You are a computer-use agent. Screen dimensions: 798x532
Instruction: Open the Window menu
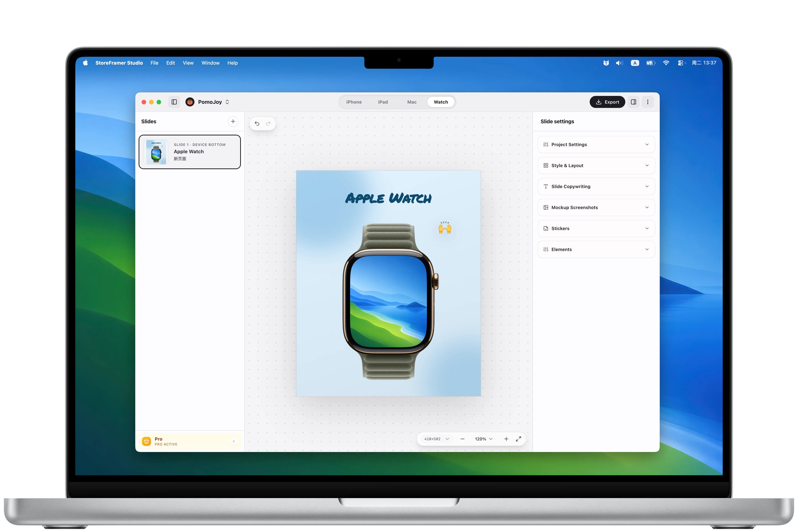(210, 63)
